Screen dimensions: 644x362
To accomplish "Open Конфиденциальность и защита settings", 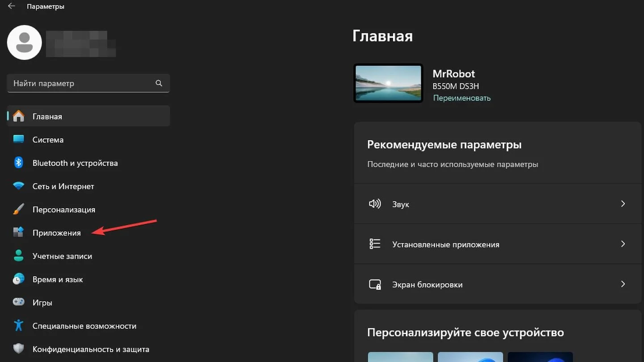I will pos(89,349).
